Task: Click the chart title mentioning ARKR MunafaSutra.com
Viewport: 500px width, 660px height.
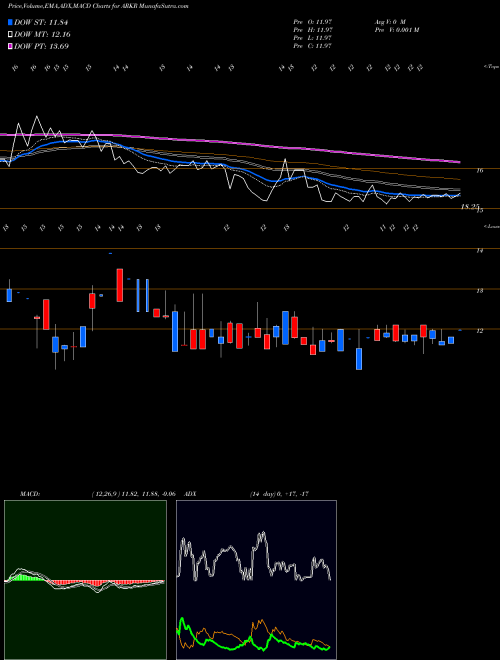Action: (98, 6)
